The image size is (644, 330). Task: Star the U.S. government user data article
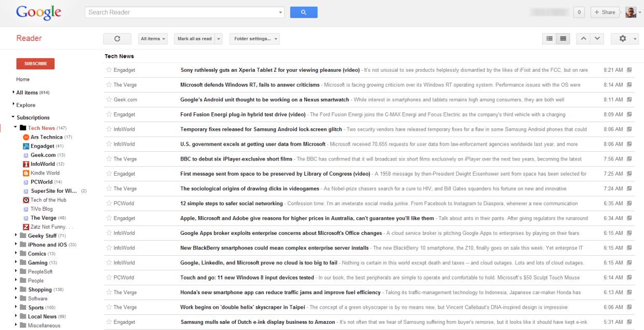(109, 144)
